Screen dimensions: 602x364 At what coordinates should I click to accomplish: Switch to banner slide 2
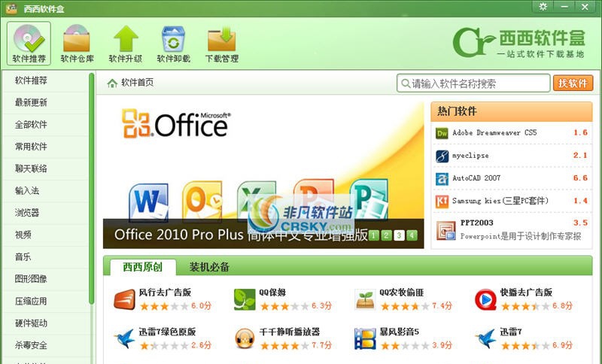[386, 235]
